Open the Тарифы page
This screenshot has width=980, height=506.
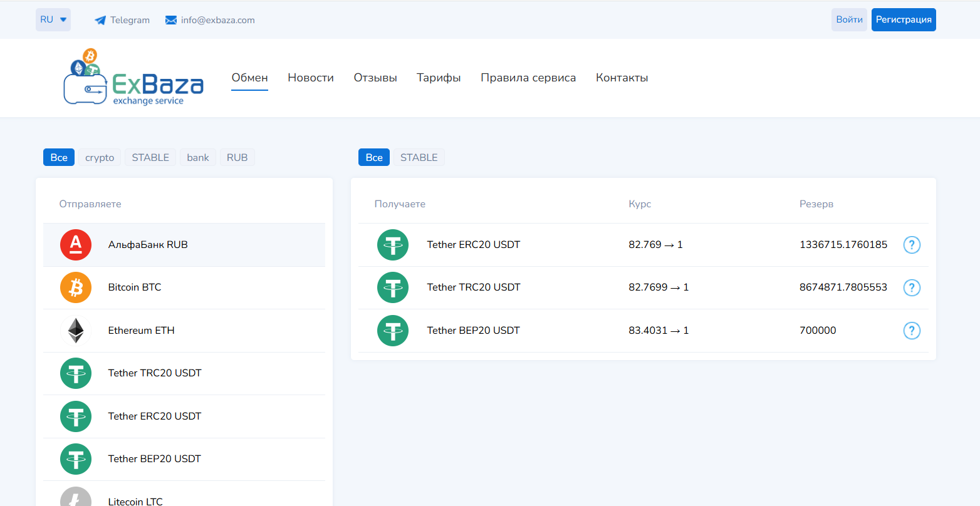pos(439,78)
